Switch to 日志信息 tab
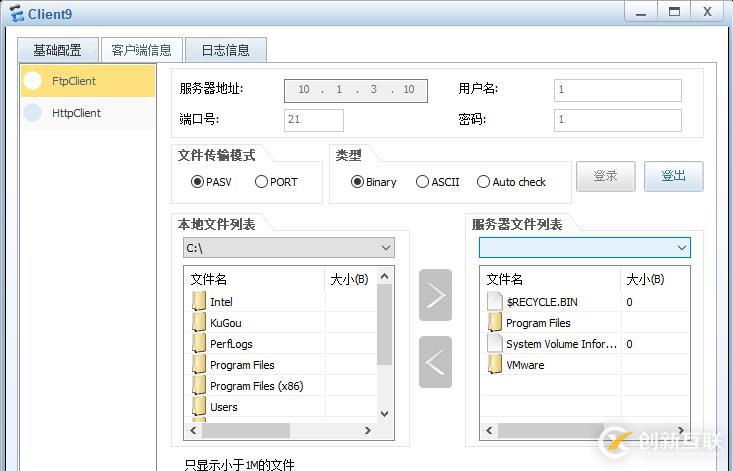733x471 pixels. pyautogui.click(x=226, y=50)
